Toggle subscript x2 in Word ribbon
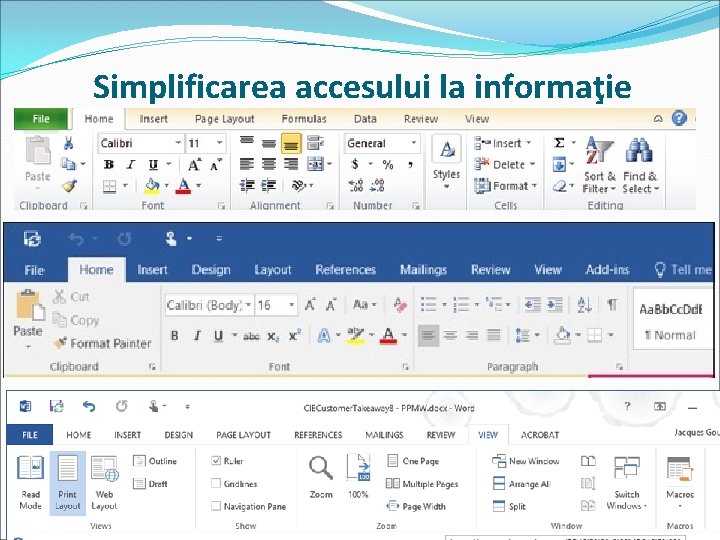 pyautogui.click(x=273, y=336)
